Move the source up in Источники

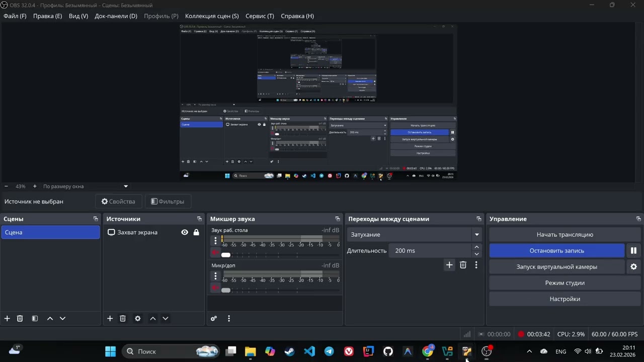pos(153,318)
